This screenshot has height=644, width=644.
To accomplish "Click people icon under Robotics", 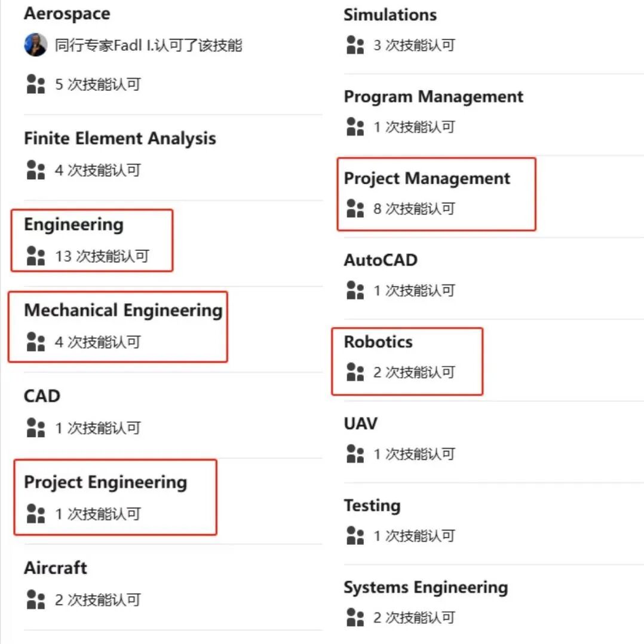I will (355, 372).
